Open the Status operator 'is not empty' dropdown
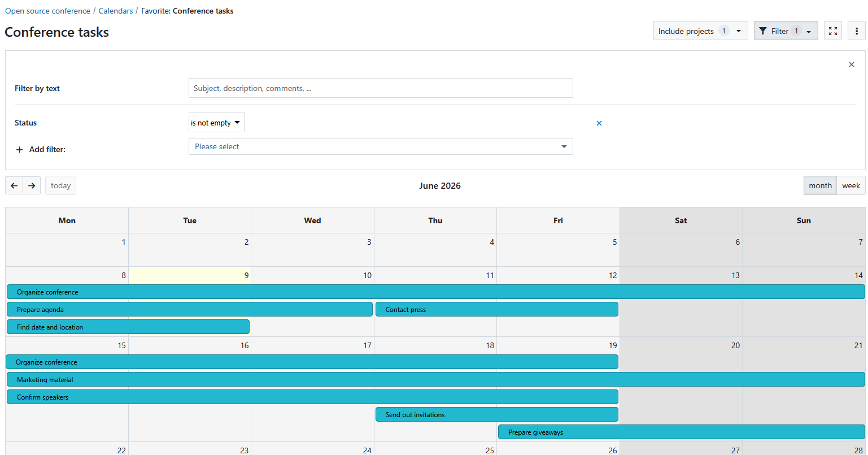The width and height of the screenshot is (868, 455). pos(216,123)
